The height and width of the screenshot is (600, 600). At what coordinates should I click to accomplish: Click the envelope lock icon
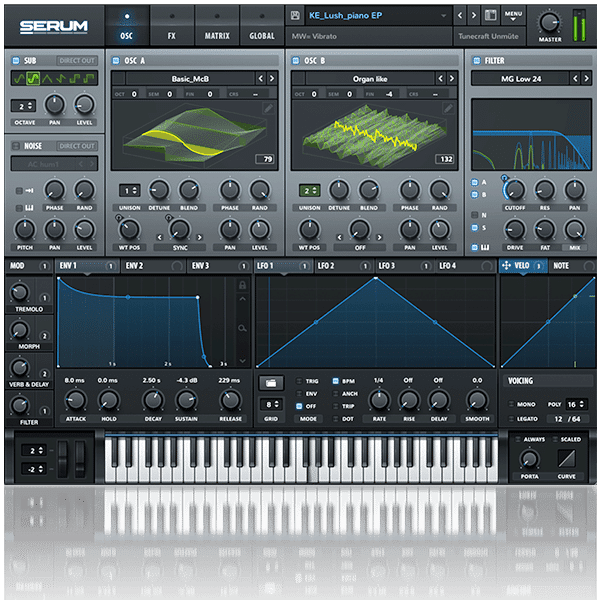pos(242,285)
